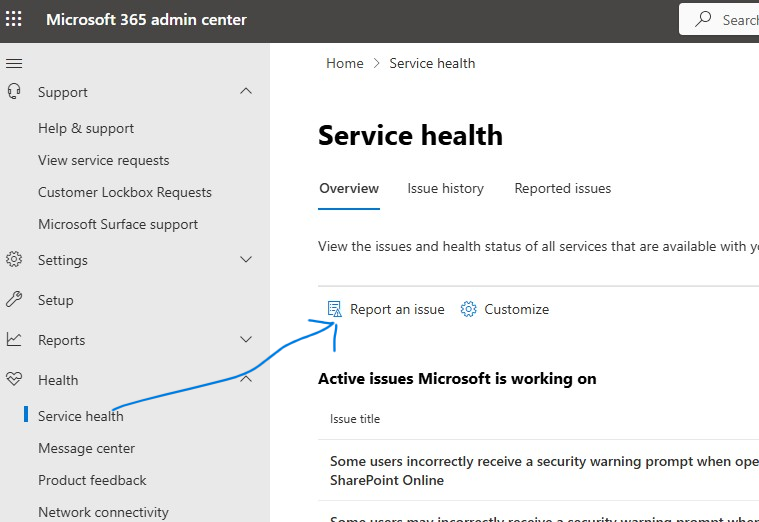Screen dimensions: 759x522
Task: Collapse the Support section chevron
Action: pos(246,91)
